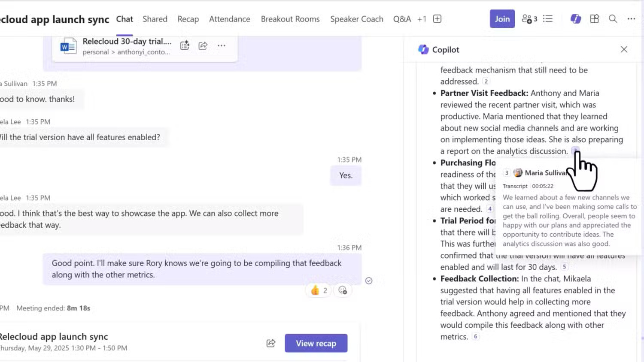Add a reaction to the Good point message

343,290
